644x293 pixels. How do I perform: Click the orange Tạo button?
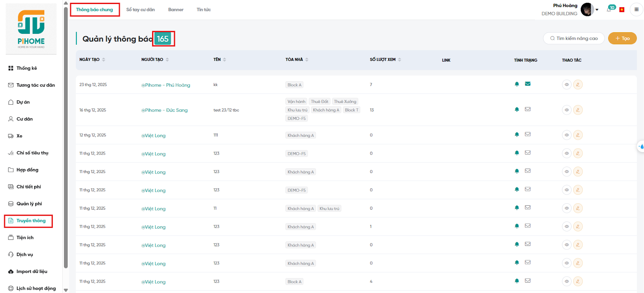[622, 38]
